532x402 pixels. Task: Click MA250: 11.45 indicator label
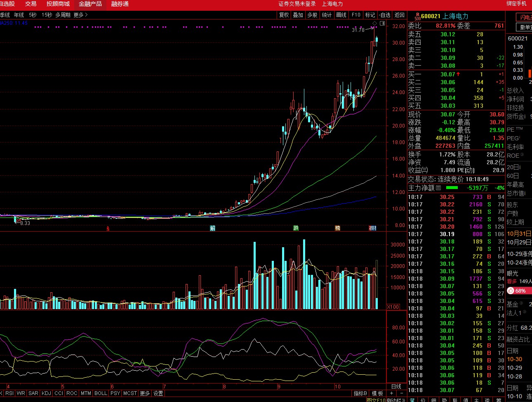[x=14, y=23]
